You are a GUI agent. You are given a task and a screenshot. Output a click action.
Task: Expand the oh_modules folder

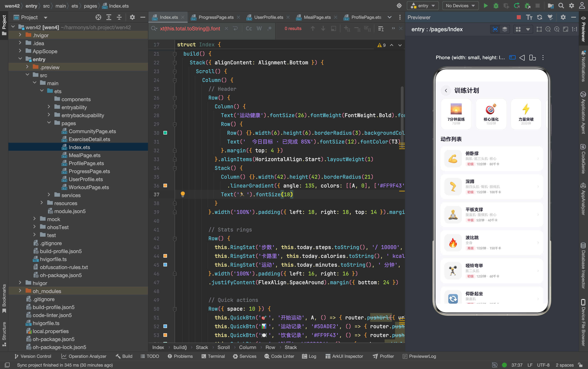click(20, 291)
